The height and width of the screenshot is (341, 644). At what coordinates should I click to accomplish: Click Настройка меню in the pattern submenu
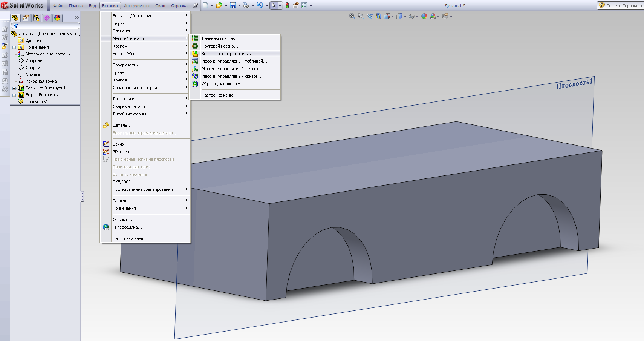(217, 95)
